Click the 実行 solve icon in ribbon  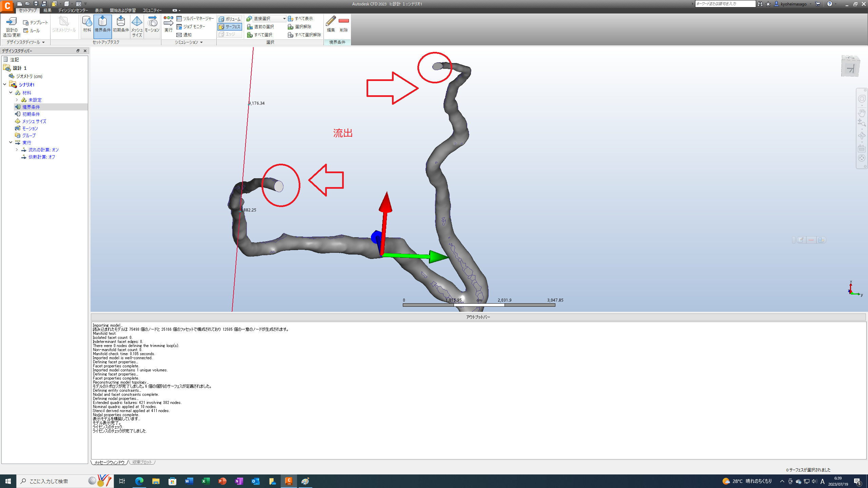(168, 24)
